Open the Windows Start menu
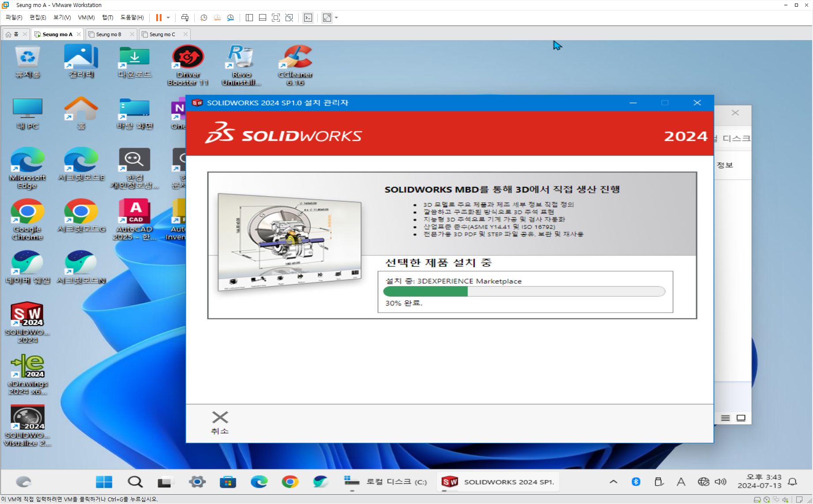 (x=104, y=482)
